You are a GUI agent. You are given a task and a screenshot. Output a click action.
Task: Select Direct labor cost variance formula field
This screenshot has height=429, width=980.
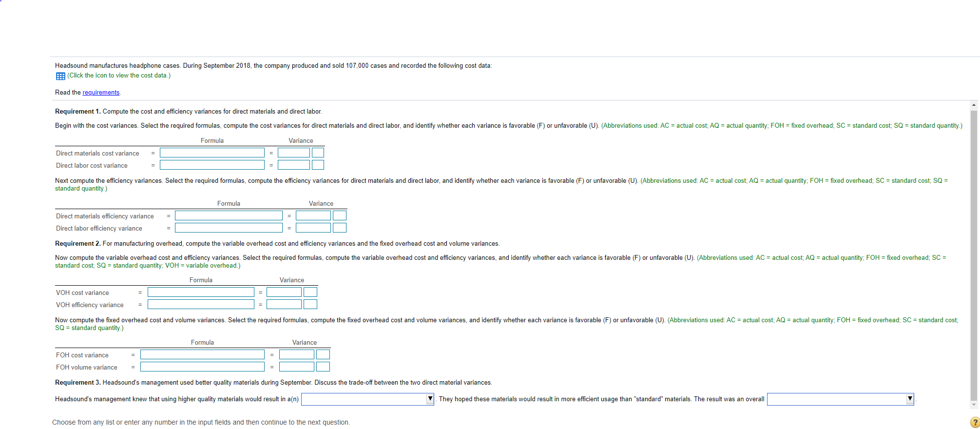(x=212, y=165)
